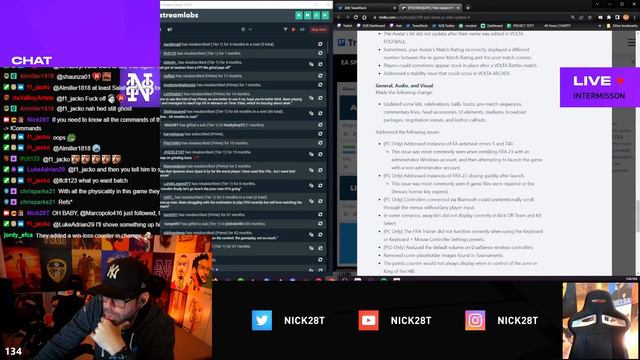Open the browser three-dot menu
The height and width of the screenshot is (360, 640).
(635, 18)
